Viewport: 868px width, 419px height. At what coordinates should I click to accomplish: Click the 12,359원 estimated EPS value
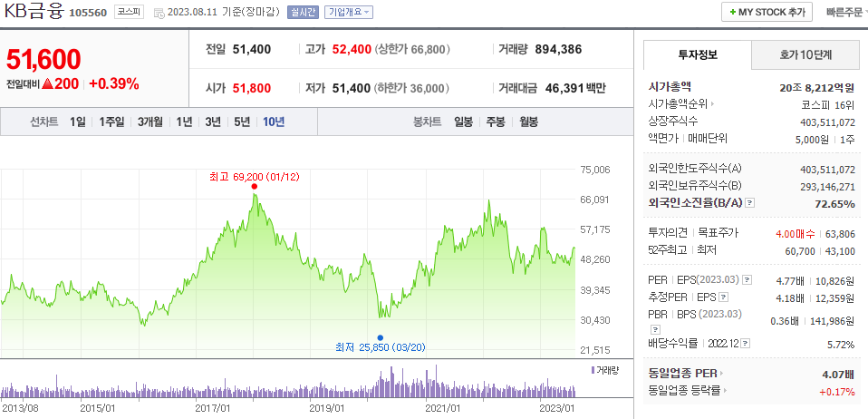[834, 297]
